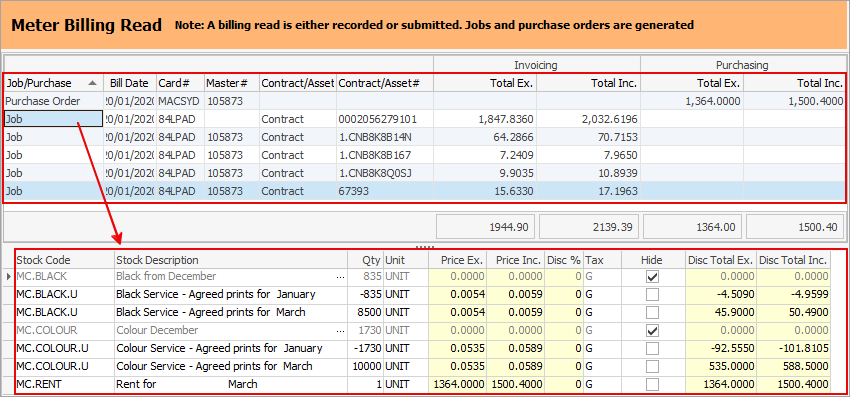Click the Qty column header
This screenshot has height=397, width=850.
coord(365,260)
